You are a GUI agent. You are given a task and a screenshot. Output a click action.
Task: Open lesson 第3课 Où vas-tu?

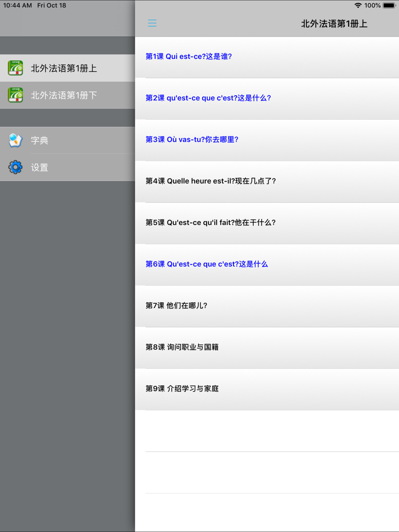point(267,140)
